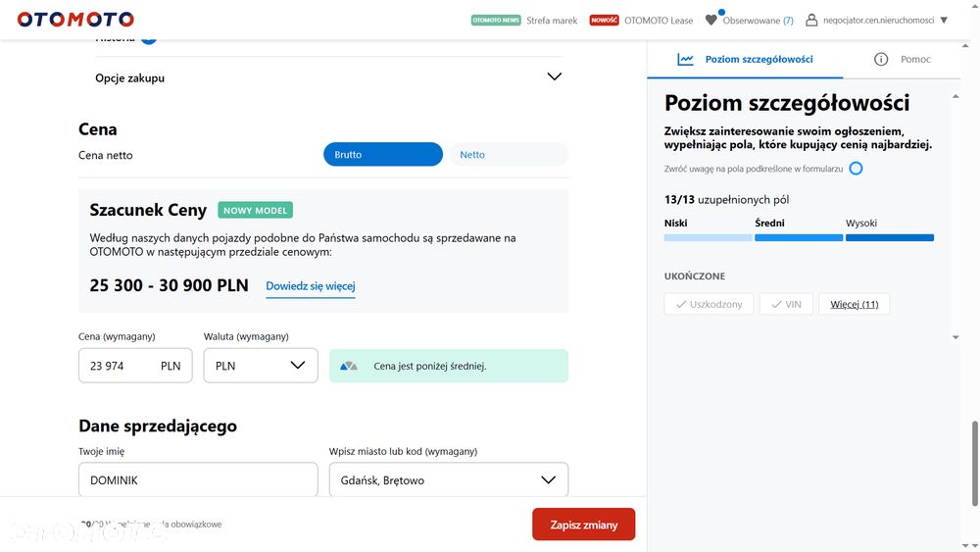This screenshot has width=980, height=552.
Task: Switch to the Pomoc tab
Action: point(914,59)
